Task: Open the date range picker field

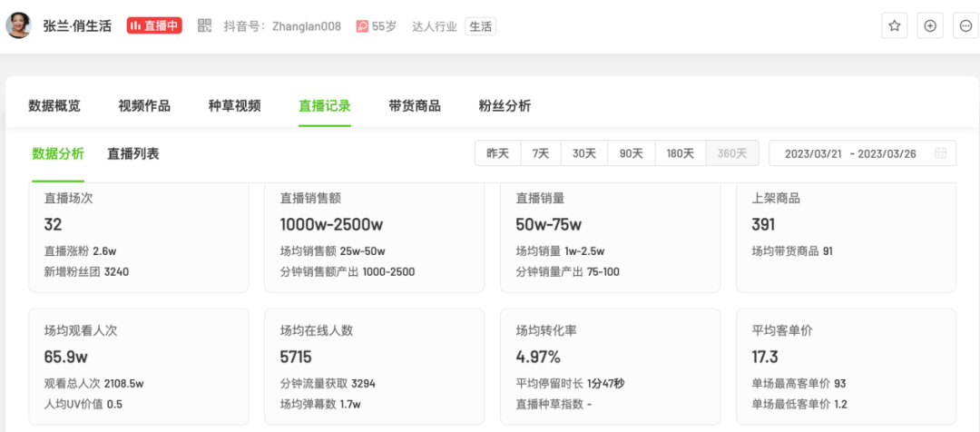Action: pyautogui.click(x=851, y=153)
